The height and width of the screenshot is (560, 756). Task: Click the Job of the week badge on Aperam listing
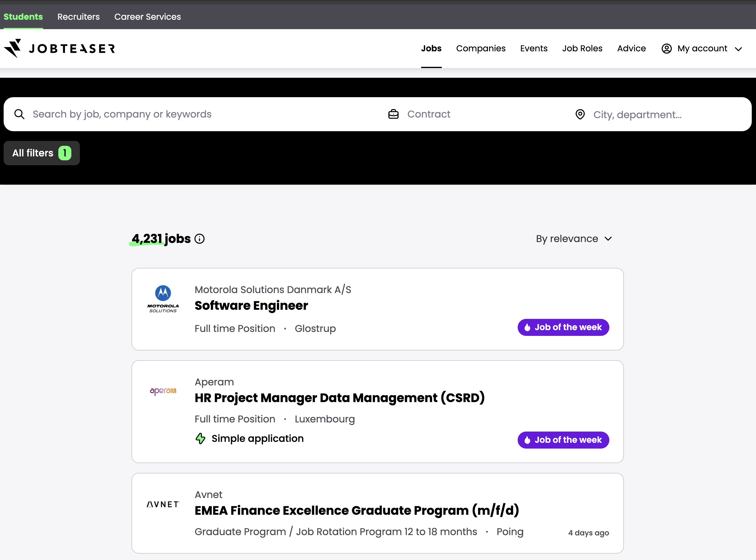(x=563, y=440)
